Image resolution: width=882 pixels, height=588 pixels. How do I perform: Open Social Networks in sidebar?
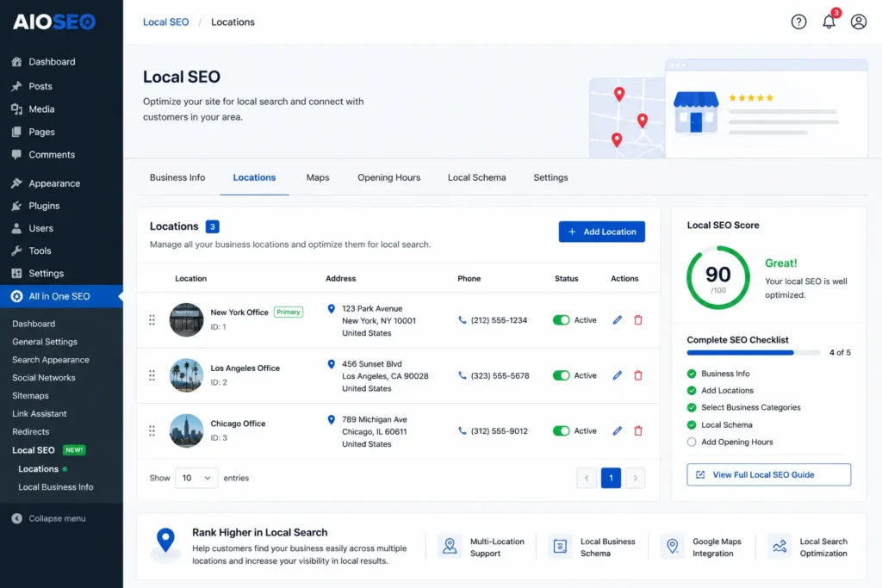point(44,378)
